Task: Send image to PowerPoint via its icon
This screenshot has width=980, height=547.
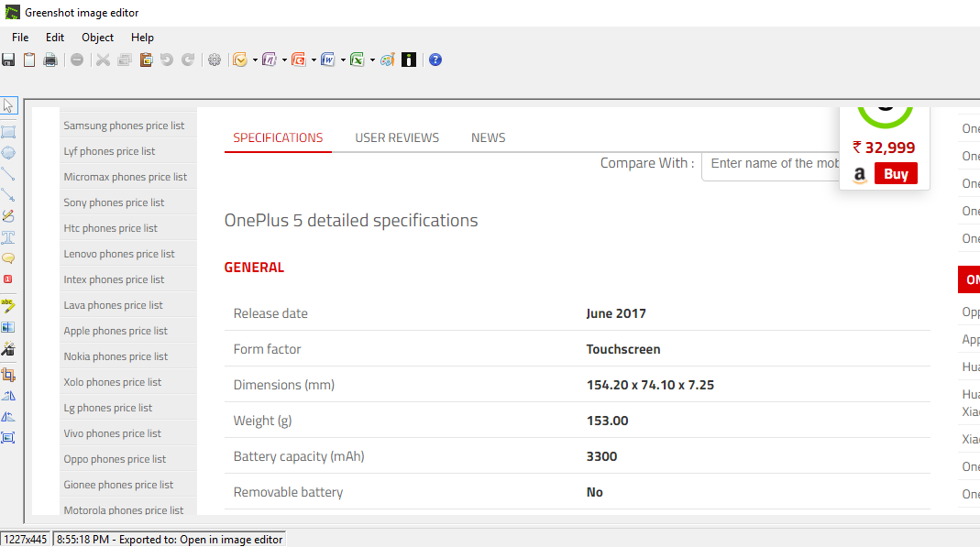Action: pyautogui.click(x=299, y=60)
